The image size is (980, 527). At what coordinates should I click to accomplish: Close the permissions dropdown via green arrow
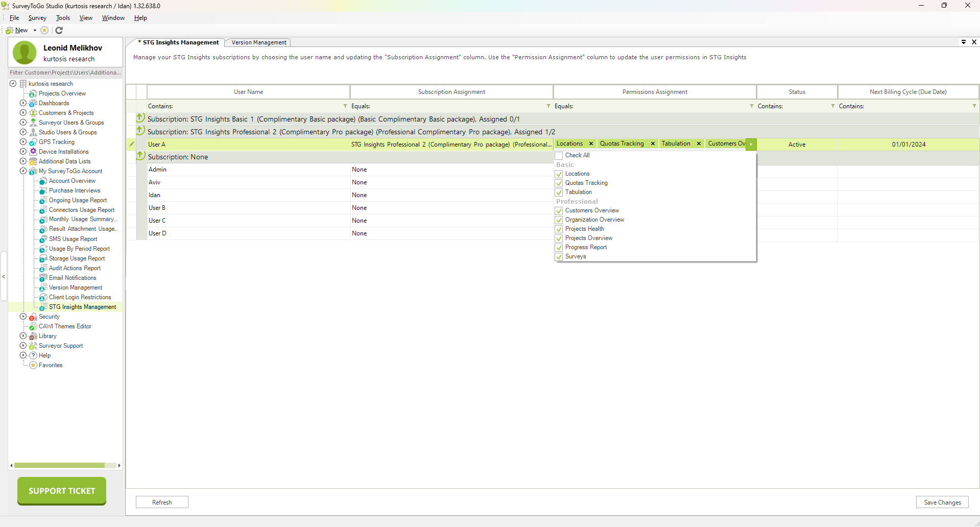pyautogui.click(x=751, y=145)
